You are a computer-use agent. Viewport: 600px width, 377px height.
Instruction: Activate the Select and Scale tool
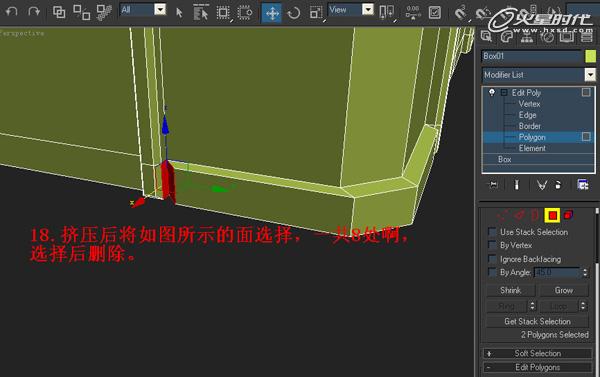[316, 13]
